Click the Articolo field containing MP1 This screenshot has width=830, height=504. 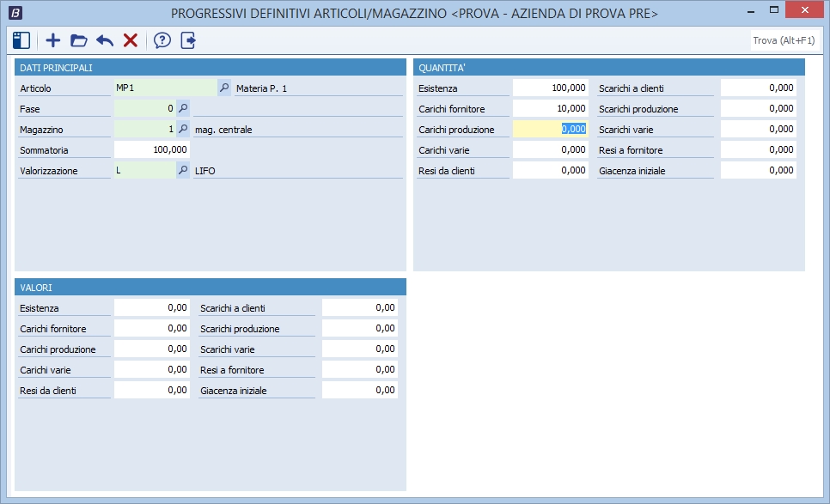coord(166,88)
